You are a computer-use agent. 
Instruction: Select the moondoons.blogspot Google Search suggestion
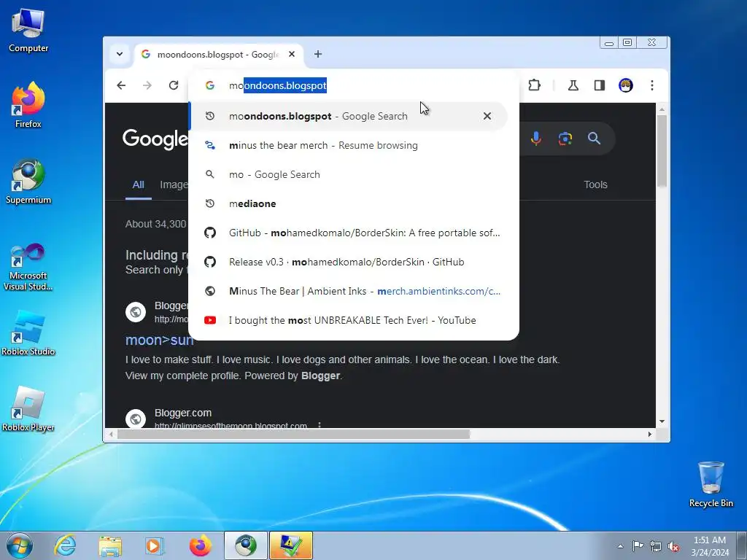[x=349, y=116]
